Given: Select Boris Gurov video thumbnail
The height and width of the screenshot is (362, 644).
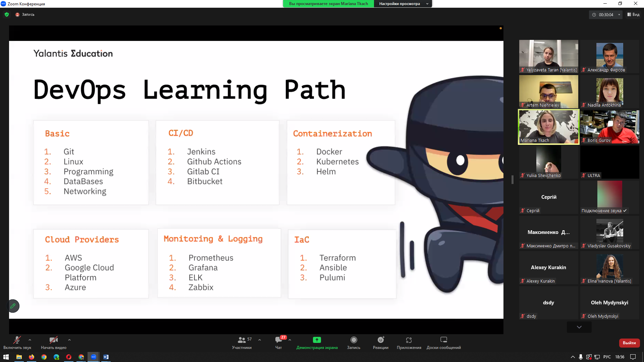Looking at the screenshot, I should 610,127.
